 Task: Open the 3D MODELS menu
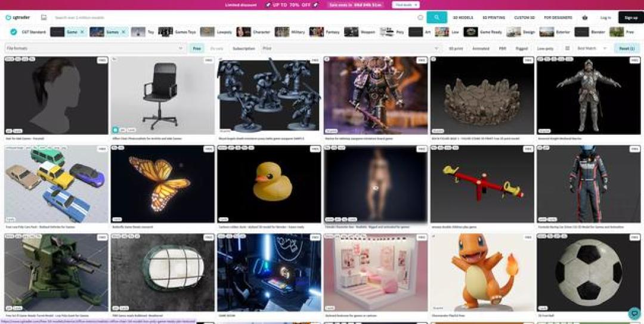coord(463,18)
